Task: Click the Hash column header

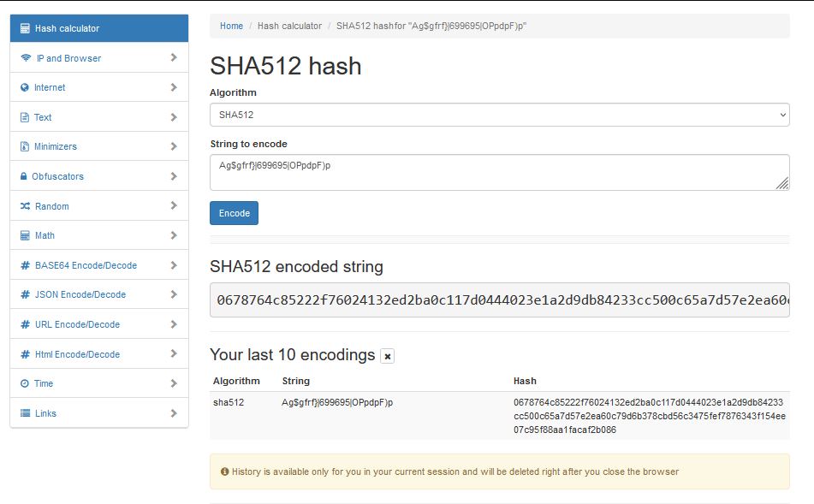Action: click(525, 381)
